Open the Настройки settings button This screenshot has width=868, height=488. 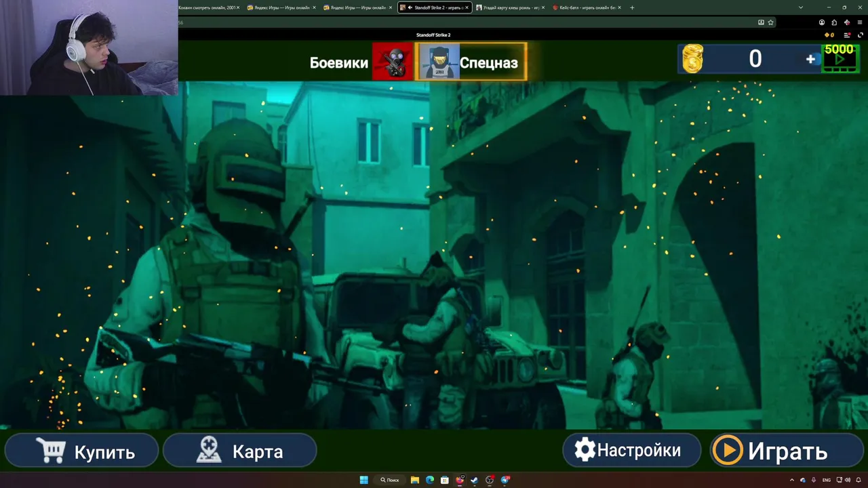pos(631,450)
